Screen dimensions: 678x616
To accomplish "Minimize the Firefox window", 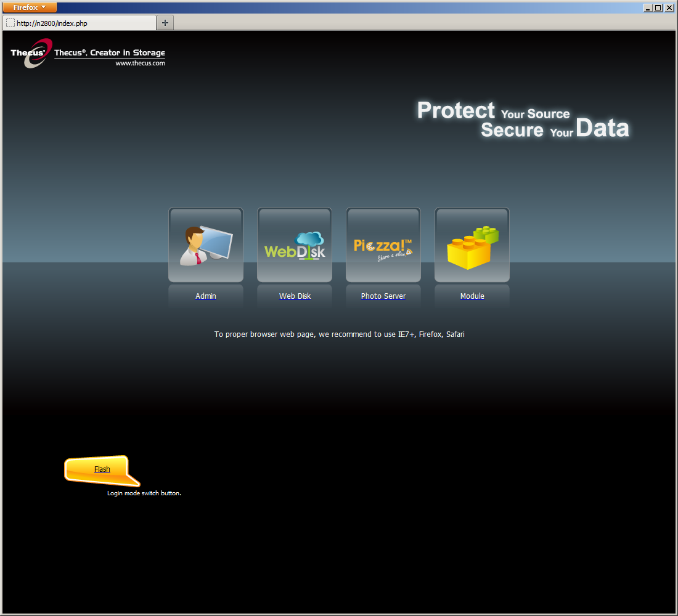I will tap(648, 7).
